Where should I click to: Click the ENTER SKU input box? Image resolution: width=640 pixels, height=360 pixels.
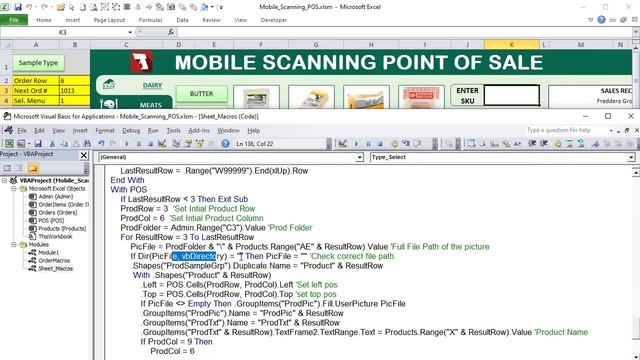coord(511,95)
